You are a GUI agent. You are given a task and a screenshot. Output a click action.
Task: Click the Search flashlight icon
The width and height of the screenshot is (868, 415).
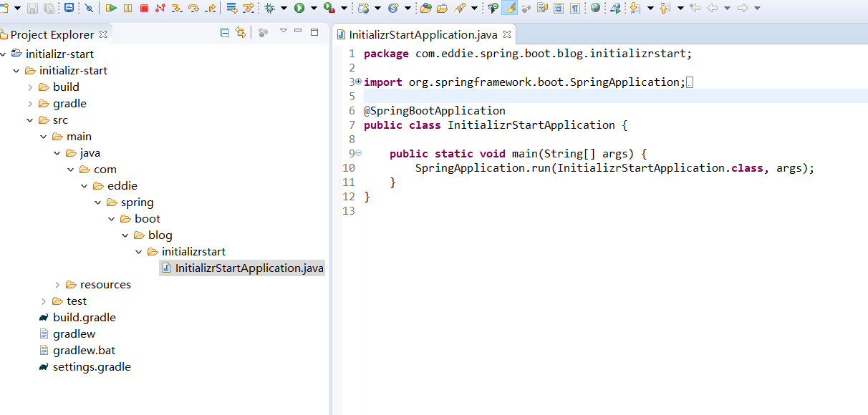[x=460, y=8]
